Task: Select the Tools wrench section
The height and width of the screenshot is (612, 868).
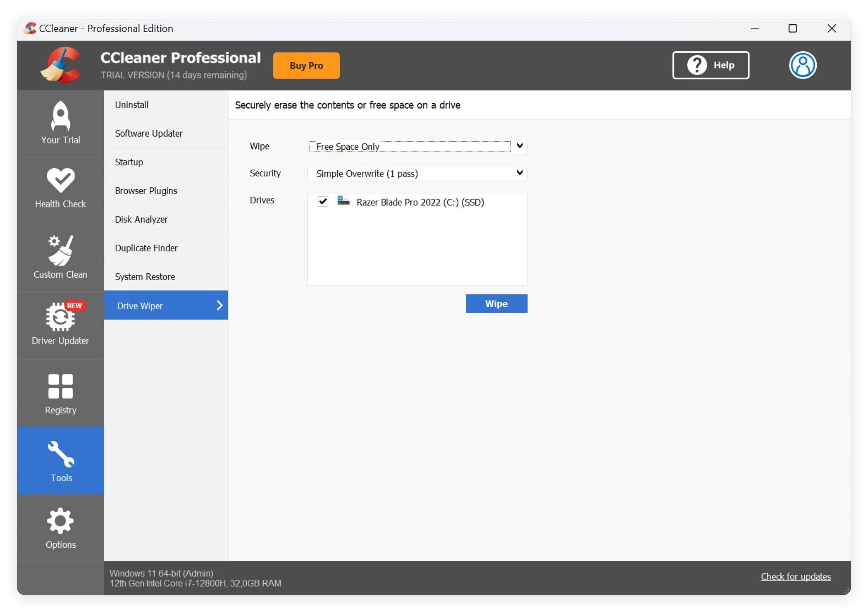Action: pos(61,460)
